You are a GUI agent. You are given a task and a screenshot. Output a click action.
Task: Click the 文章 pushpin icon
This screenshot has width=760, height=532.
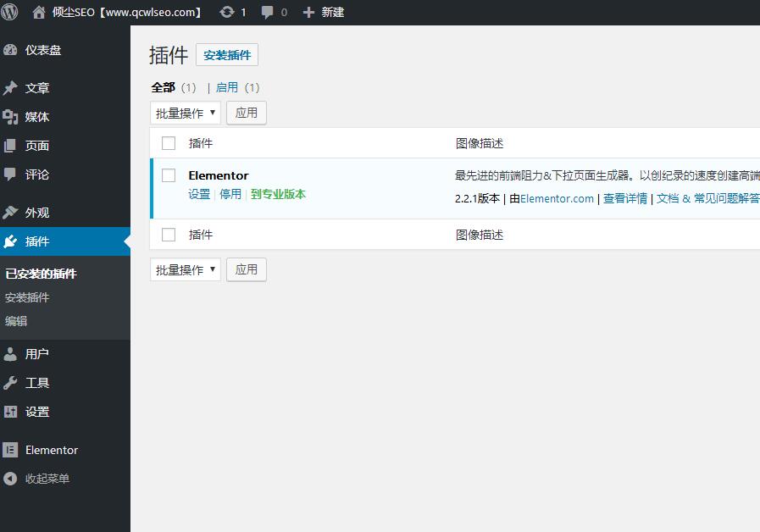(x=10, y=88)
